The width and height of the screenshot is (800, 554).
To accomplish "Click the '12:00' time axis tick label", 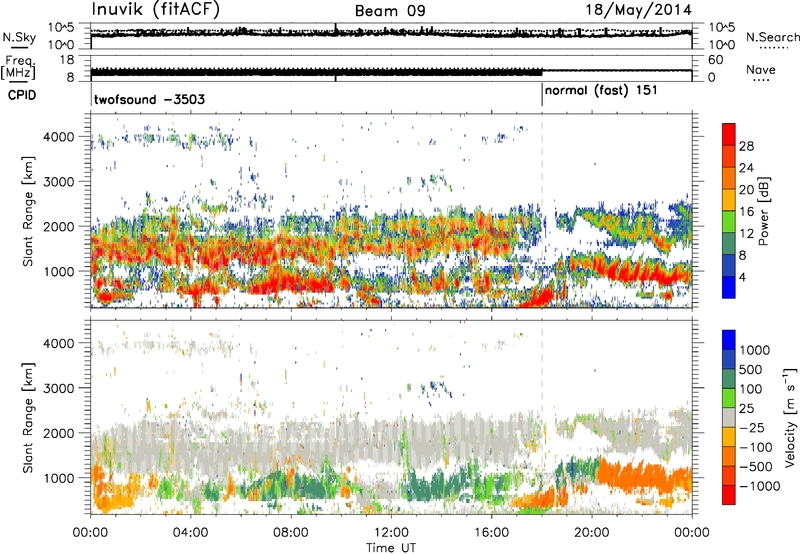I will [391, 533].
